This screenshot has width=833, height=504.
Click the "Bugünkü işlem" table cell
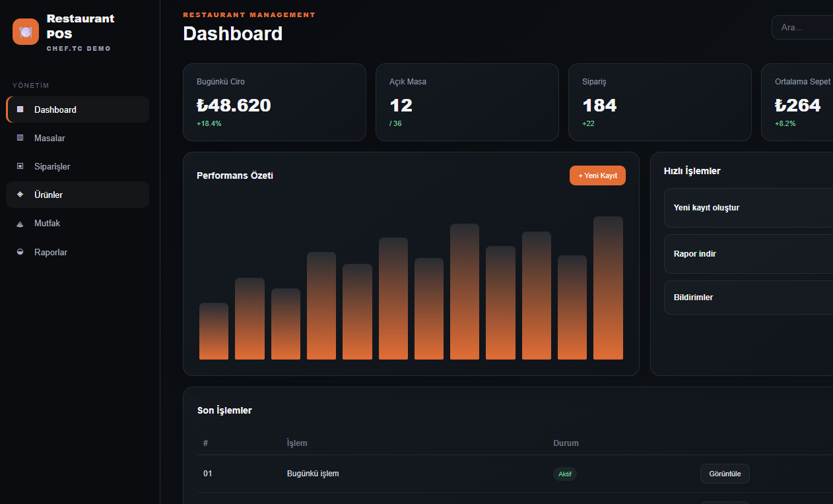(x=313, y=474)
